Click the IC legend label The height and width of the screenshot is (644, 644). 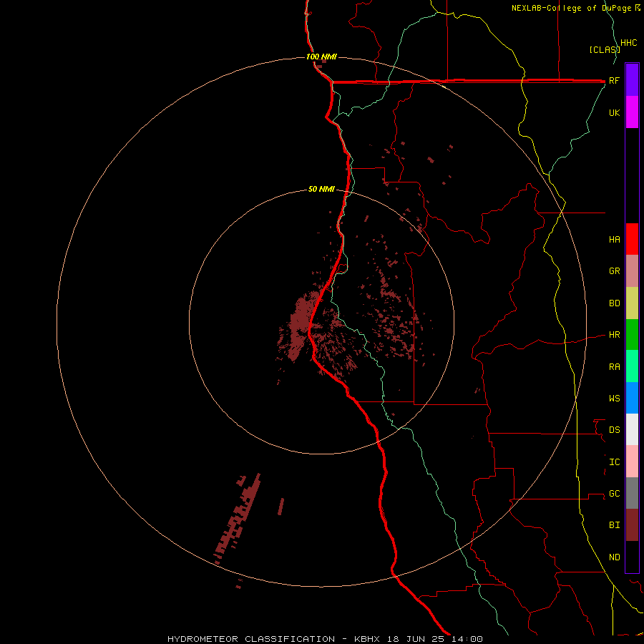tap(614, 462)
